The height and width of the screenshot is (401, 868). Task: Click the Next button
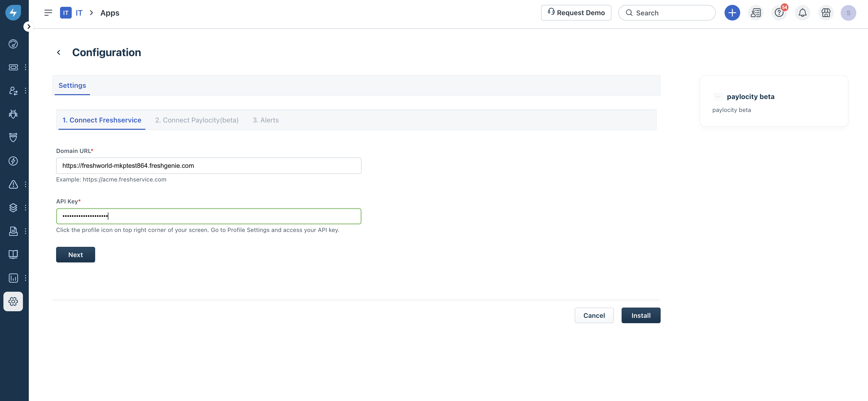tap(75, 255)
